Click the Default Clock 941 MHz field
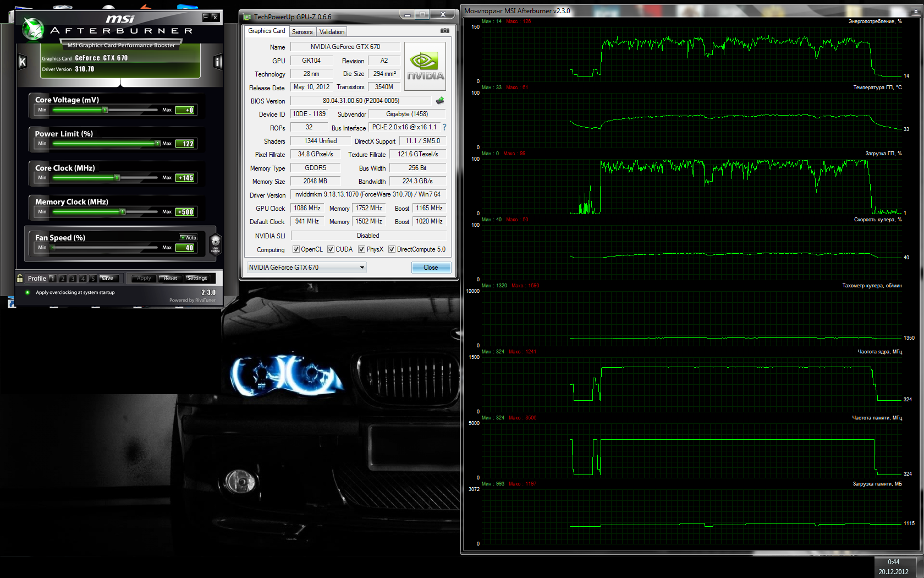The image size is (924, 578). (307, 221)
